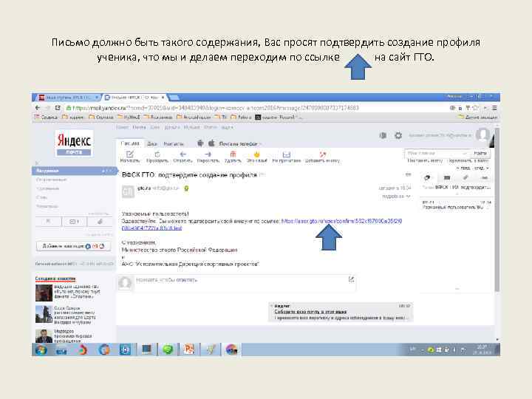Screen dimensions: 532x399
Task: Mark message as spam with Это спам! icon
Action: click(x=257, y=154)
